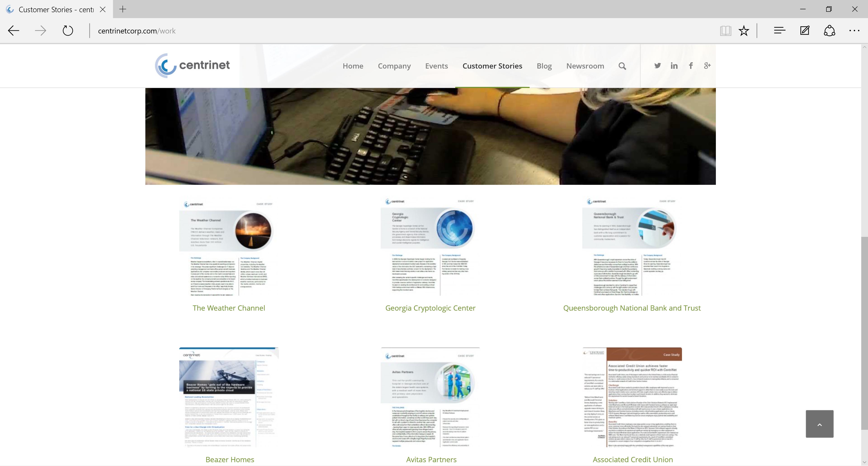Reload the page with the refresh icon

[x=68, y=31]
